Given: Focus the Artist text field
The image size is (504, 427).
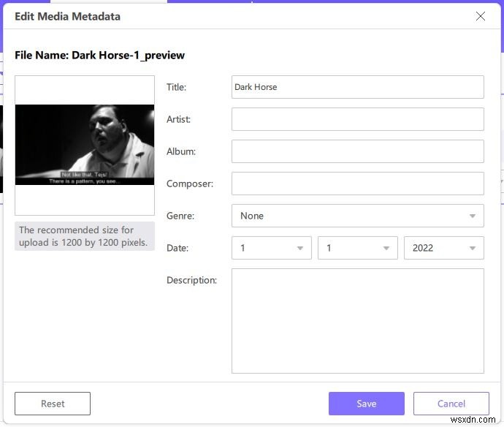Looking at the screenshot, I should pos(357,119).
